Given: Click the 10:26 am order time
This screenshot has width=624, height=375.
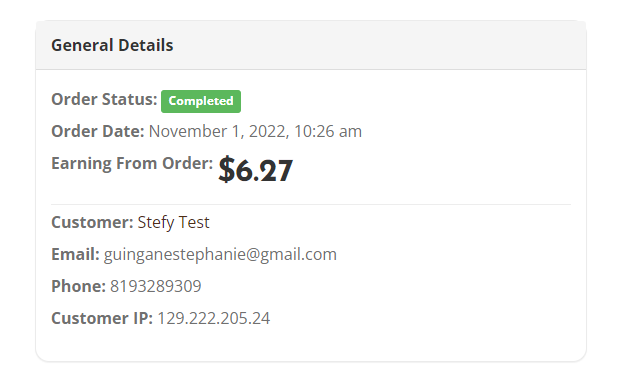Looking at the screenshot, I should (x=328, y=131).
